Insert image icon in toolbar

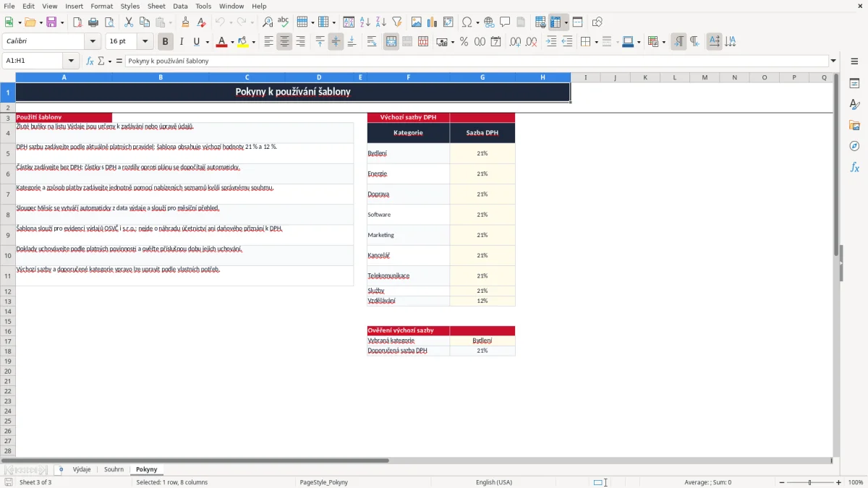417,22
